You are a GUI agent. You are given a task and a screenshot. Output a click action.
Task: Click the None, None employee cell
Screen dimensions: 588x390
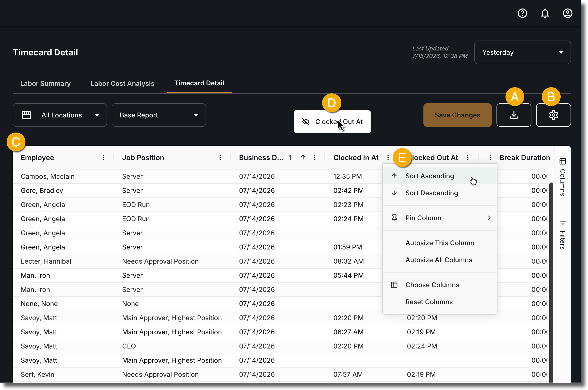coord(39,304)
